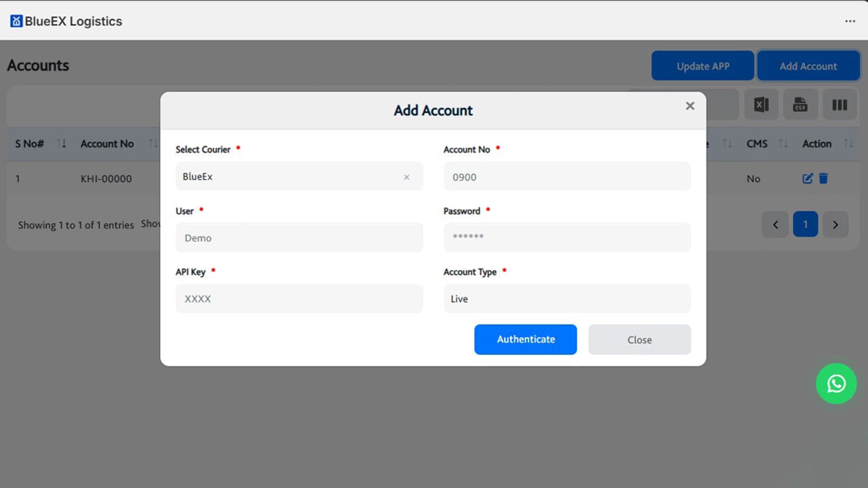
Task: Delete the KHI-00000 account
Action: [824, 178]
